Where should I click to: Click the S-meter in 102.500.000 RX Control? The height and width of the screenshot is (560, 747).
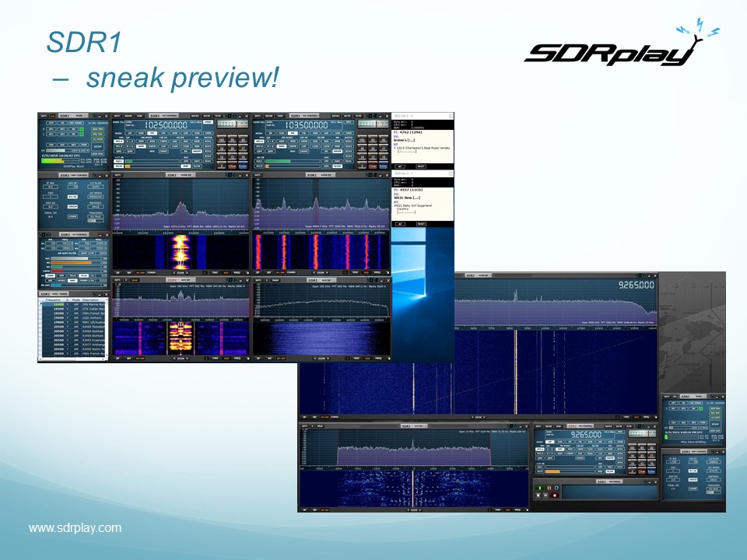click(x=233, y=124)
